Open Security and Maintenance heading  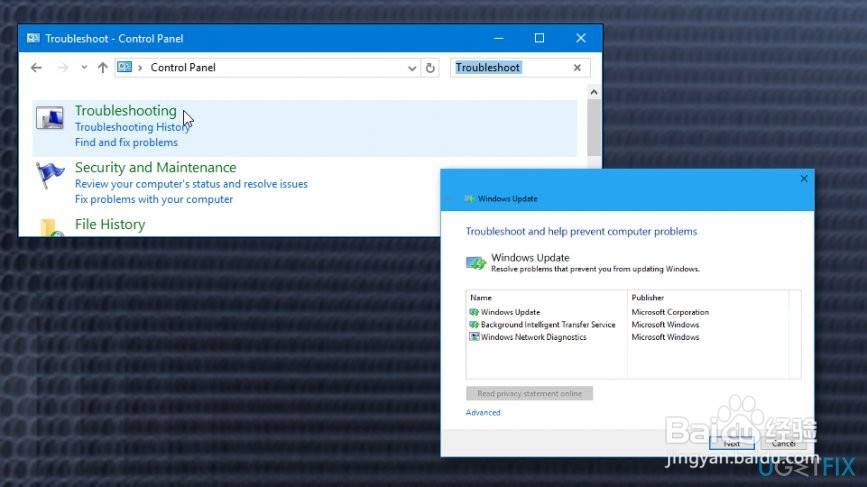(155, 167)
